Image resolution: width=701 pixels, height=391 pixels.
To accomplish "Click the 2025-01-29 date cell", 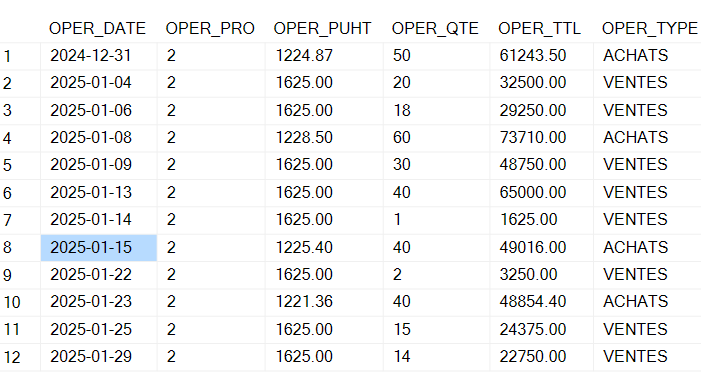I will [99, 357].
